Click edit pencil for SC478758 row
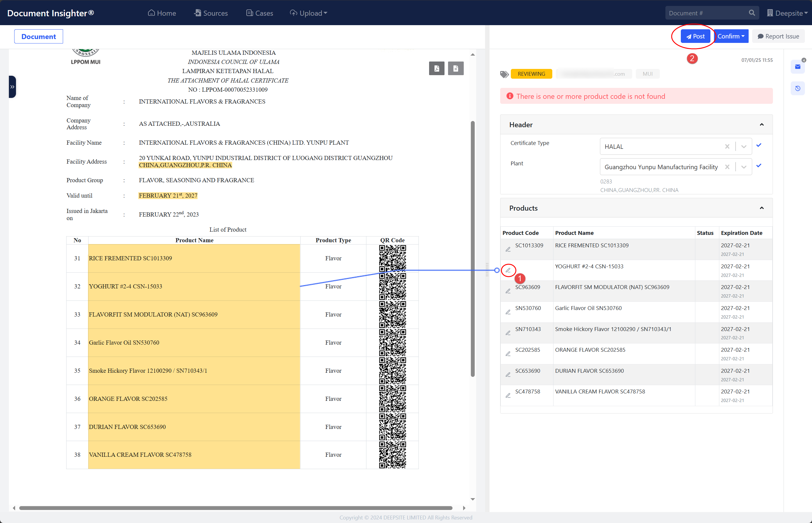The width and height of the screenshot is (812, 523). tap(508, 395)
